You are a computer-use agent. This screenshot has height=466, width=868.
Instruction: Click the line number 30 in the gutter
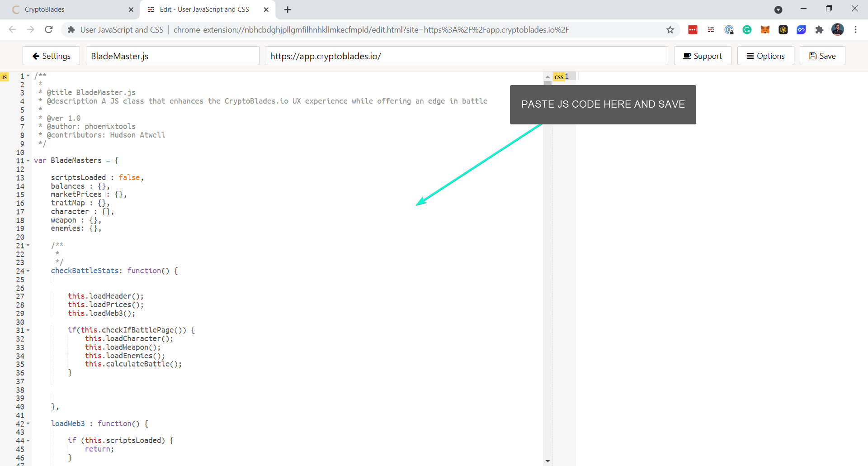(20, 322)
